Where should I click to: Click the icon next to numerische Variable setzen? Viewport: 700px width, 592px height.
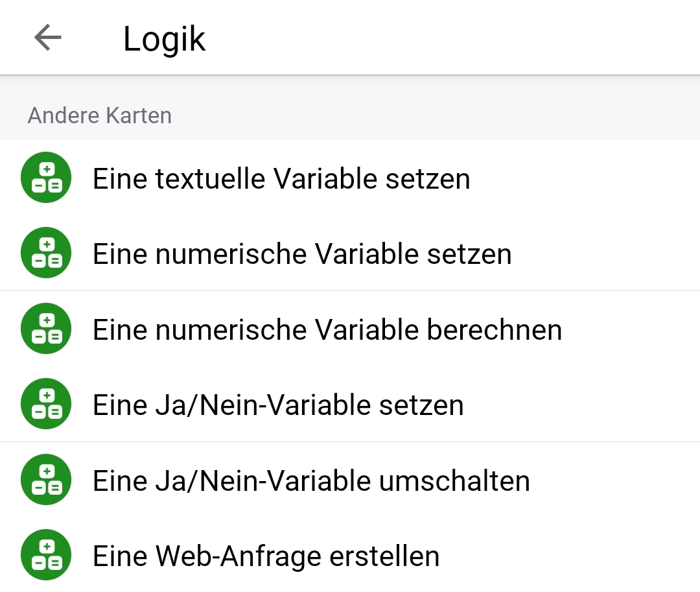[45, 254]
